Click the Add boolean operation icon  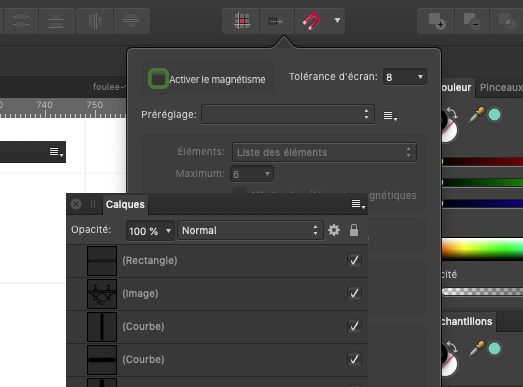pos(436,21)
